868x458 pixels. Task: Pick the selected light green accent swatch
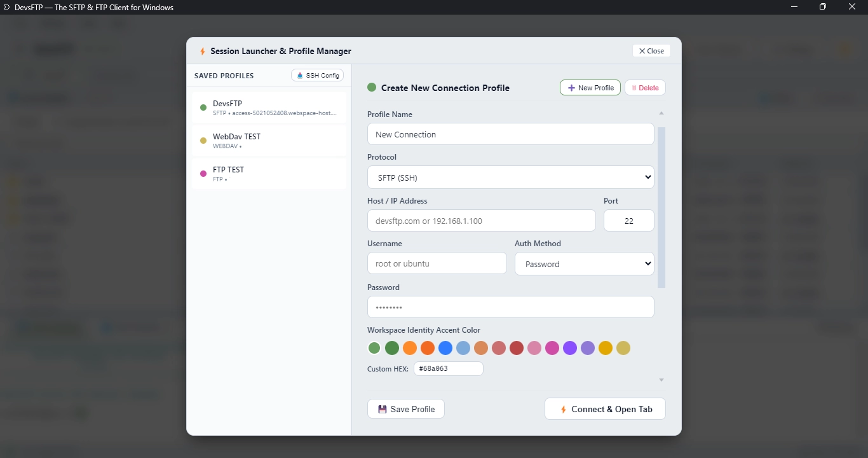tap(374, 348)
